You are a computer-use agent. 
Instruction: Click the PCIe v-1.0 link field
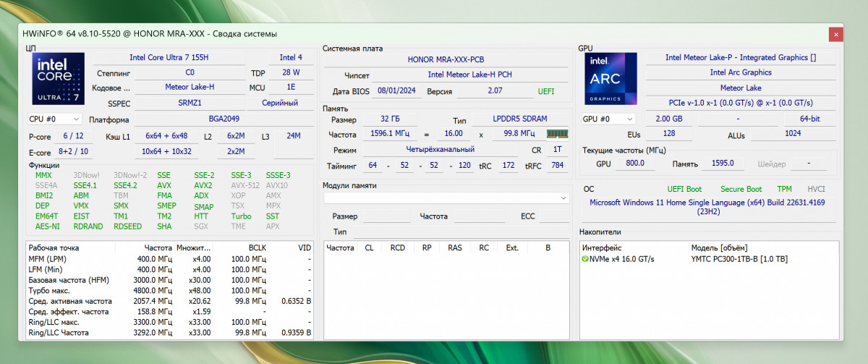pos(741,103)
